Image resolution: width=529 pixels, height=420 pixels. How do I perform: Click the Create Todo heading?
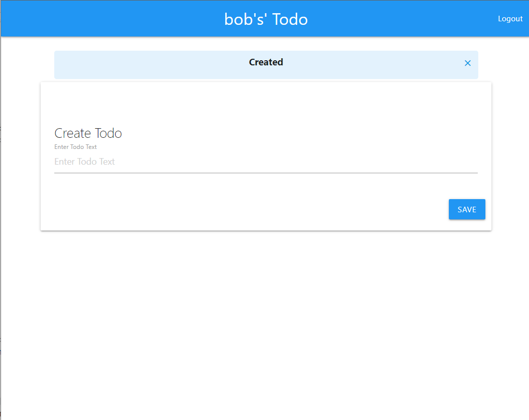coord(88,133)
